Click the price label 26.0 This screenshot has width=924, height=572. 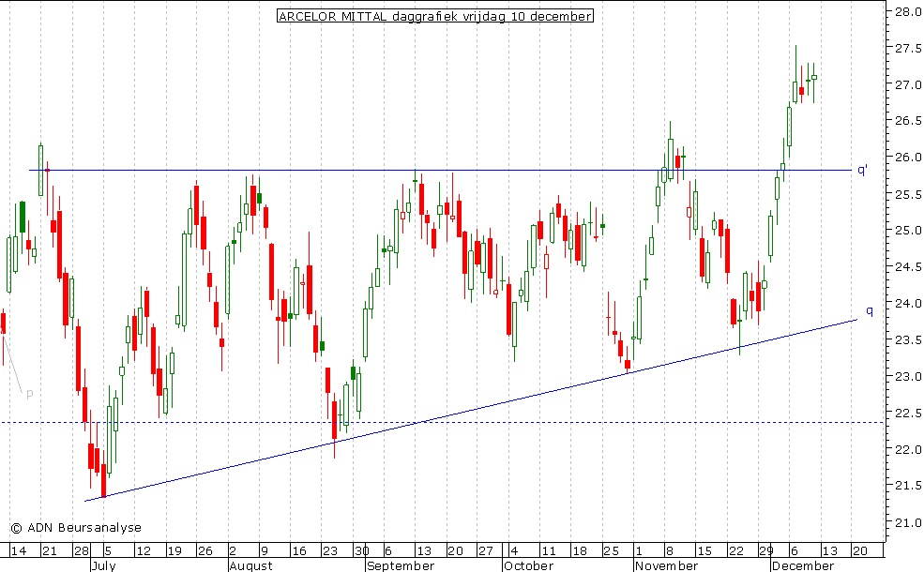click(908, 158)
